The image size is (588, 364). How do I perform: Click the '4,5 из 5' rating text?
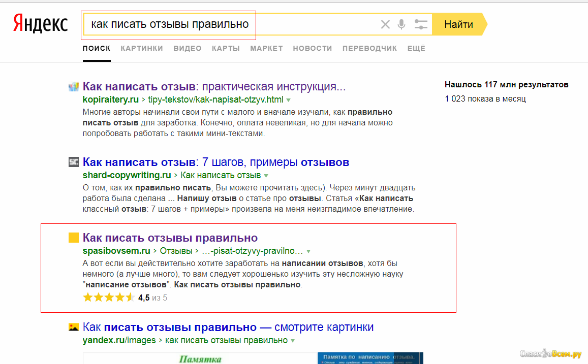(152, 297)
